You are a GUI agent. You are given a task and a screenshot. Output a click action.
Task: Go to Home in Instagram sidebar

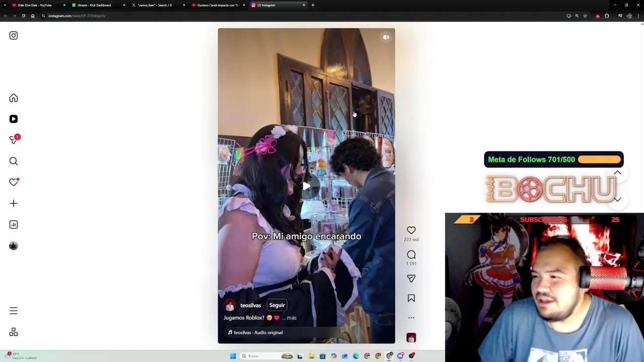(x=14, y=98)
